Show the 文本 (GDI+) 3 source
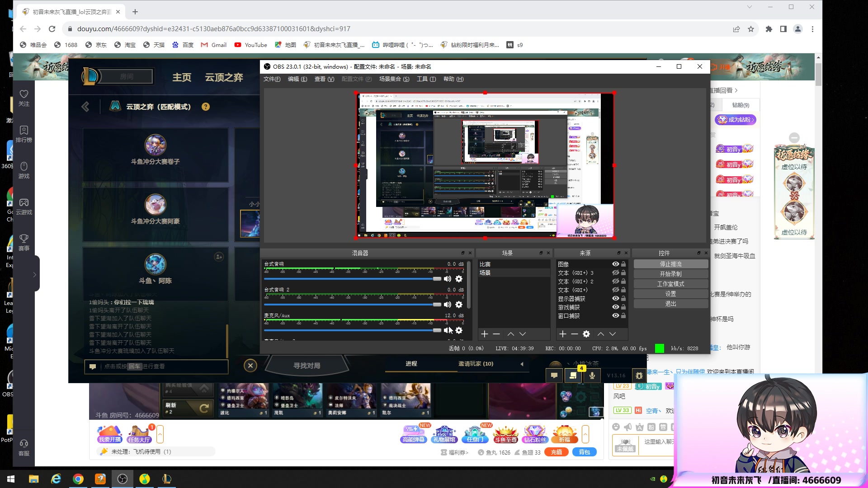The width and height of the screenshot is (868, 488). pyautogui.click(x=615, y=273)
